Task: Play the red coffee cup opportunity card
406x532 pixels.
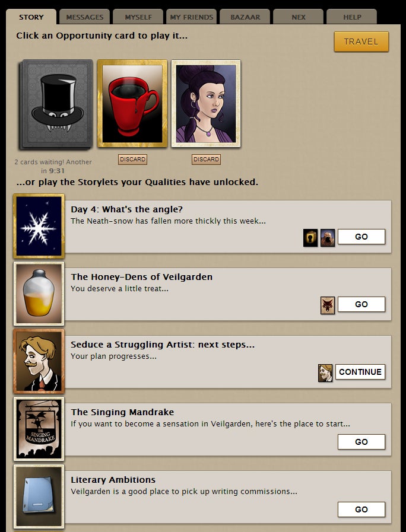Action: [132, 103]
